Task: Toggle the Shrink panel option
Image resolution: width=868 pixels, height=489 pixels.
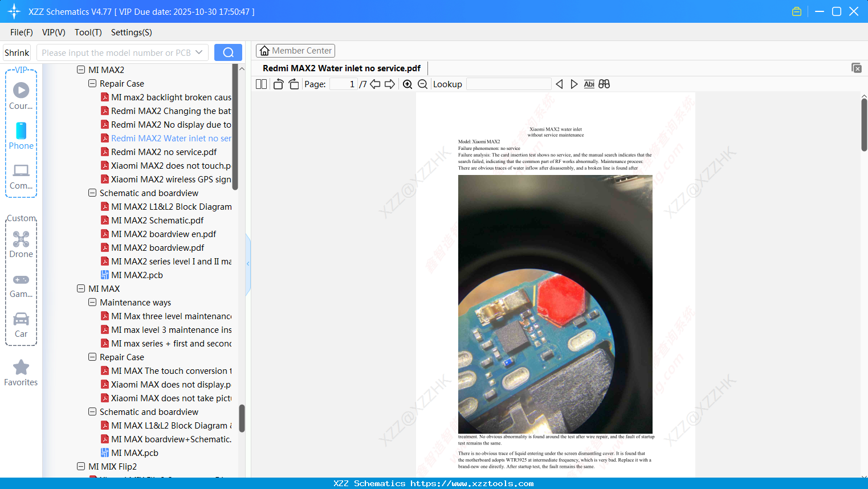Action: (16, 52)
